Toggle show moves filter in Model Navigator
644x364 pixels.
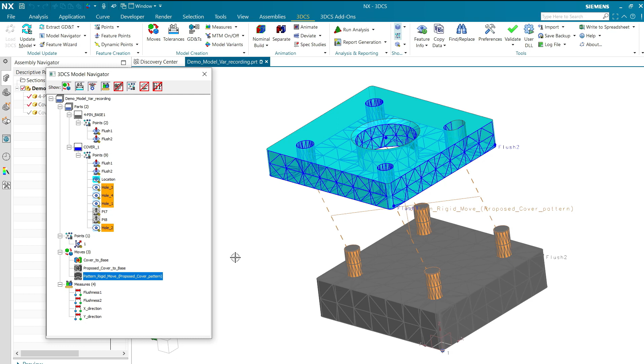[67, 87]
